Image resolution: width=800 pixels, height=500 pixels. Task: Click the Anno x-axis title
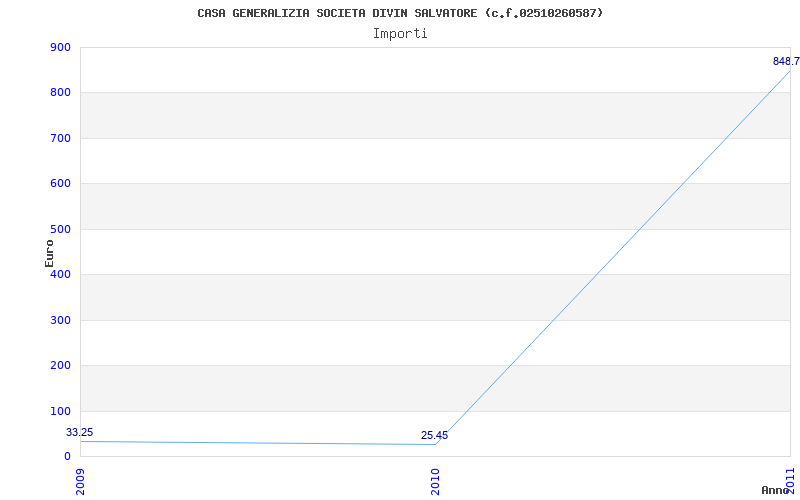tap(776, 490)
